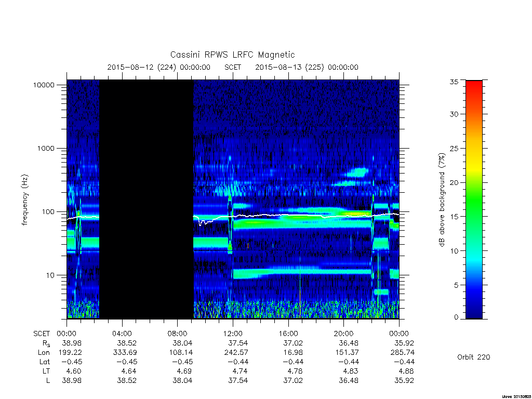This screenshot has height=399, width=532.
Task: Click the plot title 'Cassini RPWS LRFC Magnetic'
Action: [232, 55]
